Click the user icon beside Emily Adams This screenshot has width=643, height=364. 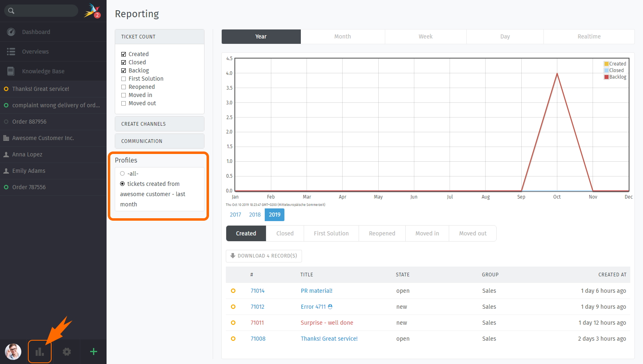(6, 171)
